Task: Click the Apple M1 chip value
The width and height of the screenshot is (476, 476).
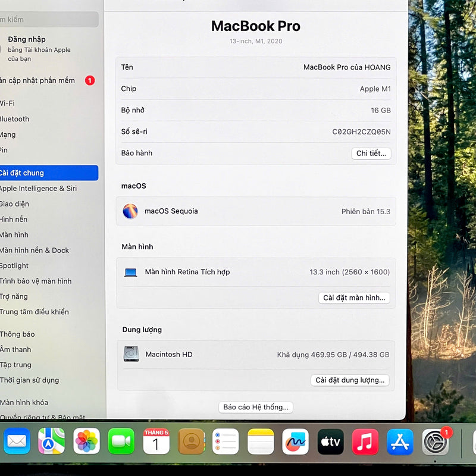Action: [x=375, y=89]
